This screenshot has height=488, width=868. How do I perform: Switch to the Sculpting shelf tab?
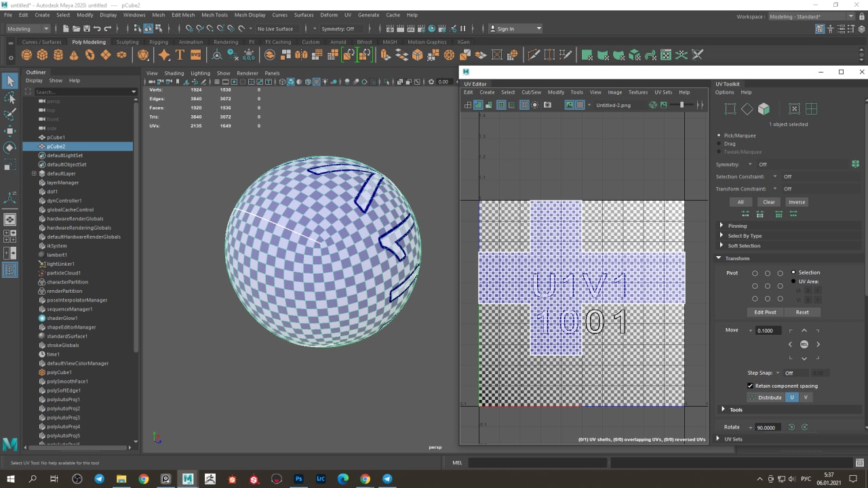(127, 42)
